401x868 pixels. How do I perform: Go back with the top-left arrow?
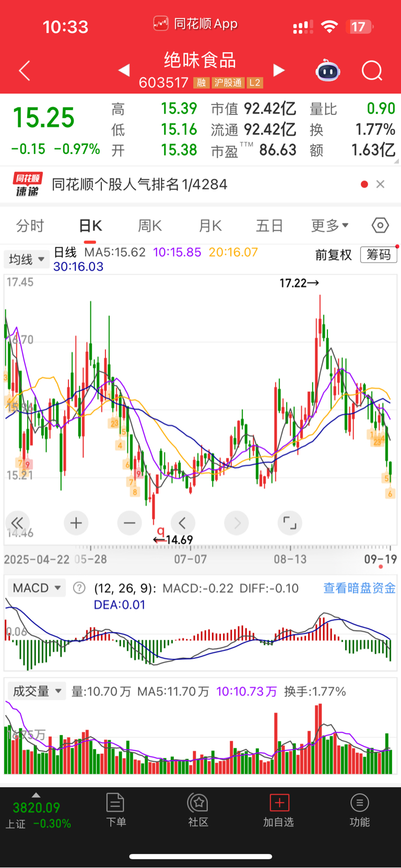[x=25, y=70]
